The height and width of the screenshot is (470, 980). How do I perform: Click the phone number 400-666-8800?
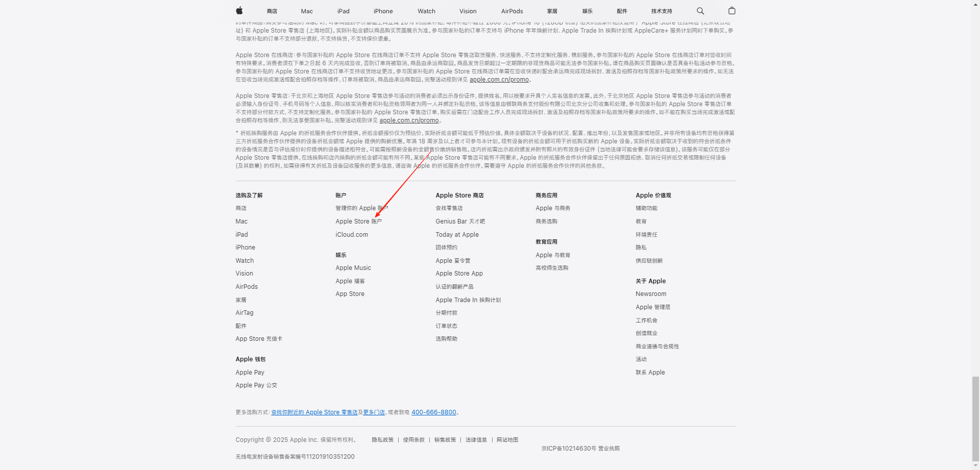tap(434, 412)
